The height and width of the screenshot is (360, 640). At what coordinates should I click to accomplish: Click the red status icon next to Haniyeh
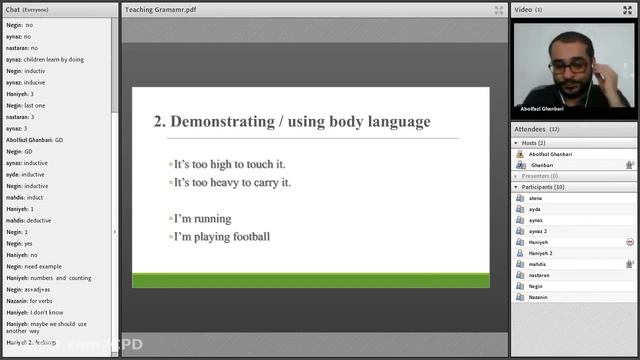(630, 242)
